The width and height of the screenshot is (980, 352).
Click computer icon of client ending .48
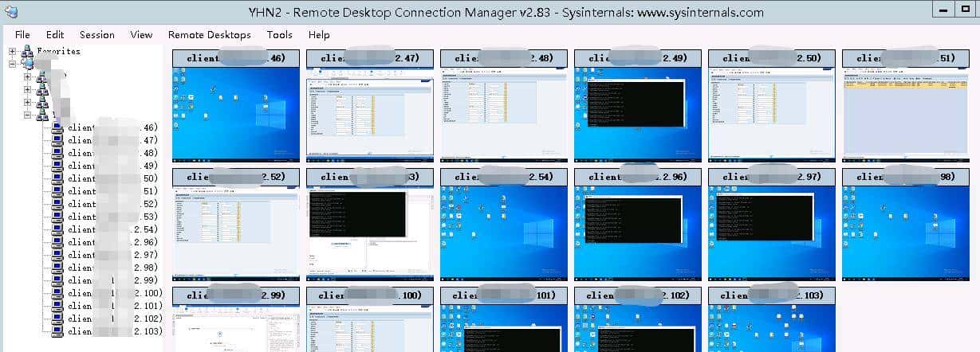57,153
